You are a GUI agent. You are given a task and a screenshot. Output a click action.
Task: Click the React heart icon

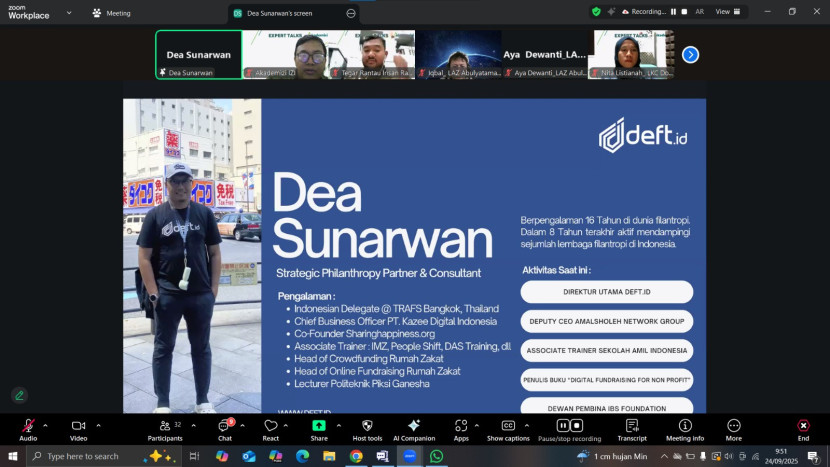(270, 427)
